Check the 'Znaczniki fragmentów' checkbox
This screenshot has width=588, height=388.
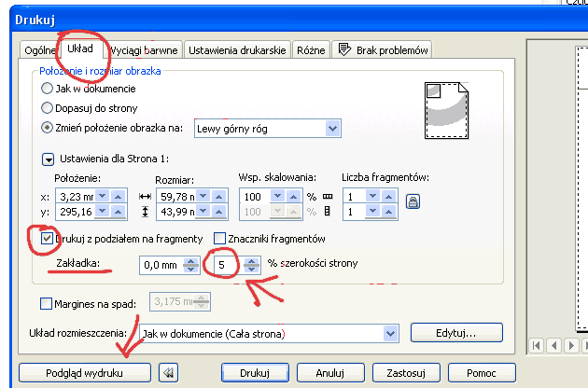(x=221, y=239)
